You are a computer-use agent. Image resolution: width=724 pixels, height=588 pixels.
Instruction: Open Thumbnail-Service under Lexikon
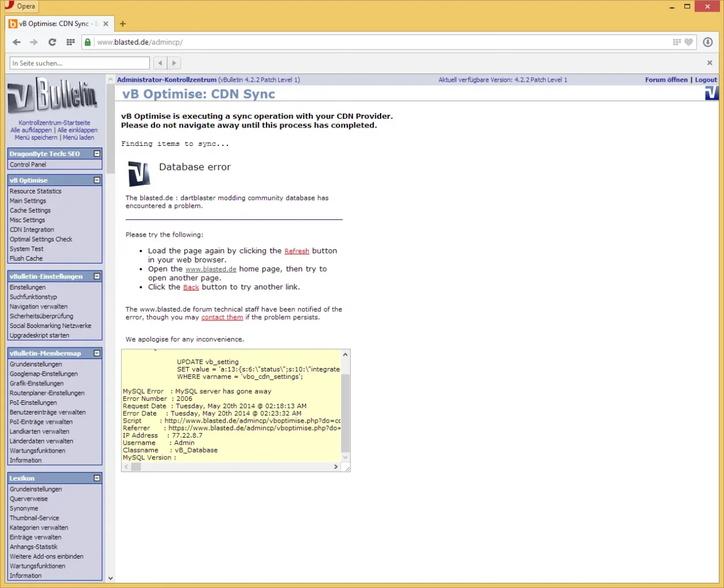[34, 518]
